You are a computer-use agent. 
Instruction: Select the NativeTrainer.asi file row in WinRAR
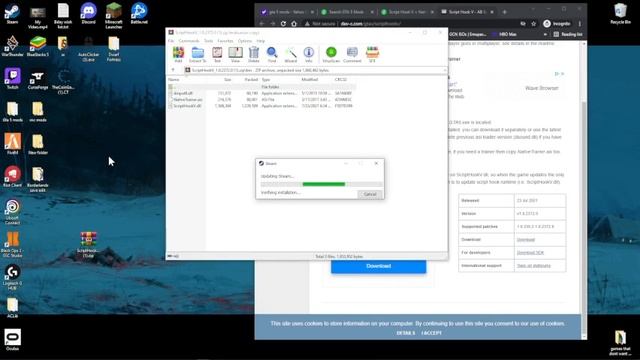(x=261, y=100)
